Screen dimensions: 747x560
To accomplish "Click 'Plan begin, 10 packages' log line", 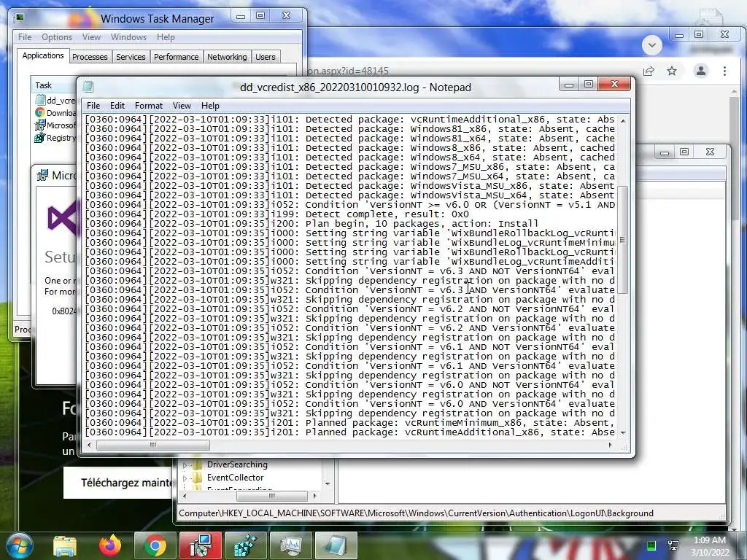I will (422, 224).
